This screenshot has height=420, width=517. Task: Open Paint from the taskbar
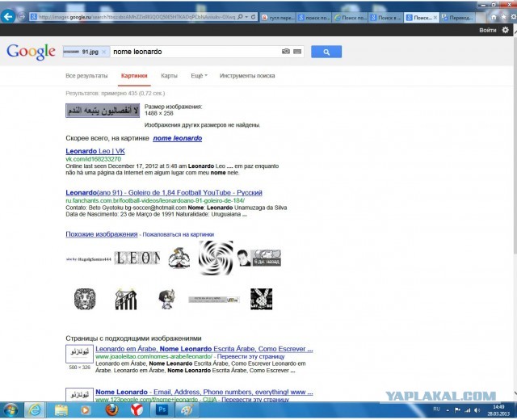(x=187, y=410)
